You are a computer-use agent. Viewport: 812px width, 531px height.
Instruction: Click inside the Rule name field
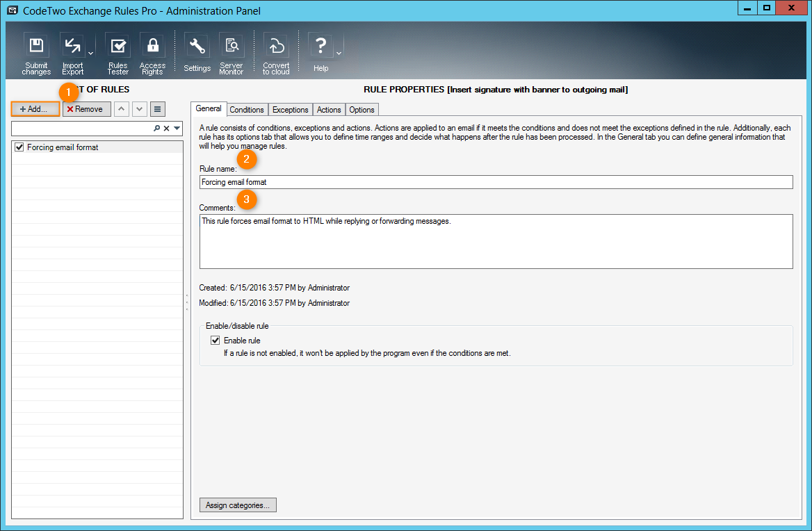pyautogui.click(x=496, y=182)
